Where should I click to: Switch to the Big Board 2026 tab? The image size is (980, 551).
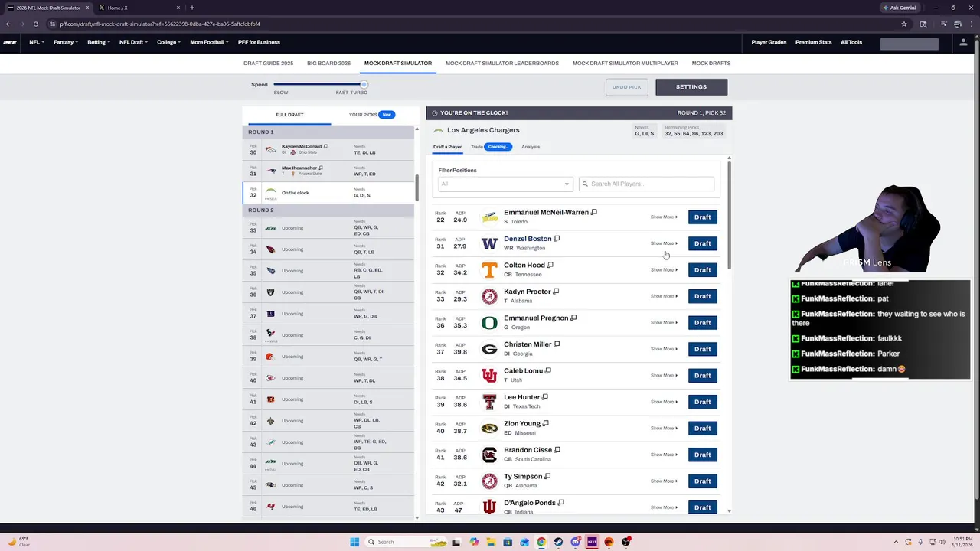click(328, 63)
